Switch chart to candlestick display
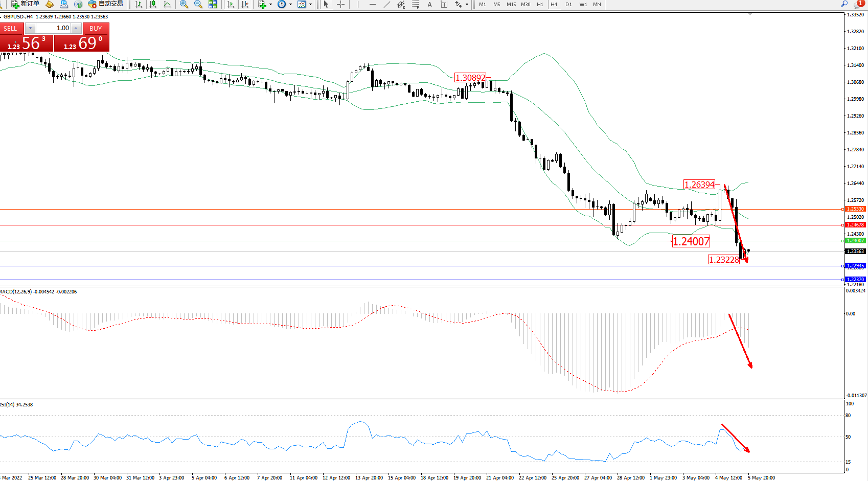The image size is (868, 481). pos(153,4)
